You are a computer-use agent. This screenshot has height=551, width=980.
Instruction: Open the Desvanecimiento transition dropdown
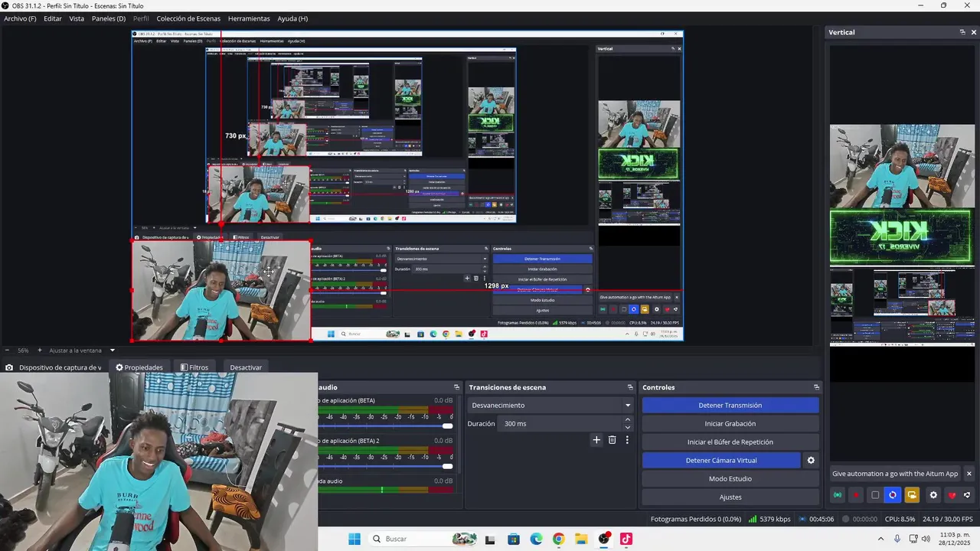[551, 405]
